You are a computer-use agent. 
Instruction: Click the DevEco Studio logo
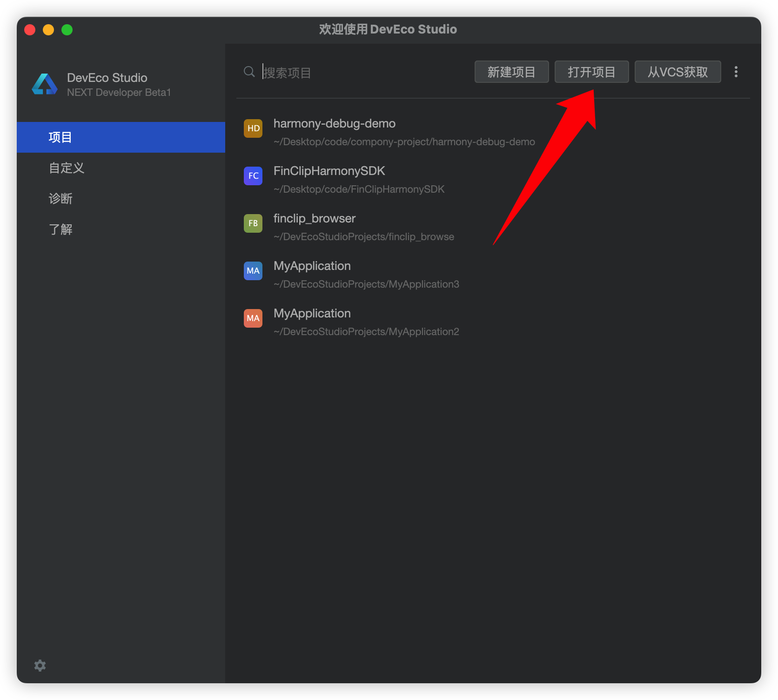[45, 84]
